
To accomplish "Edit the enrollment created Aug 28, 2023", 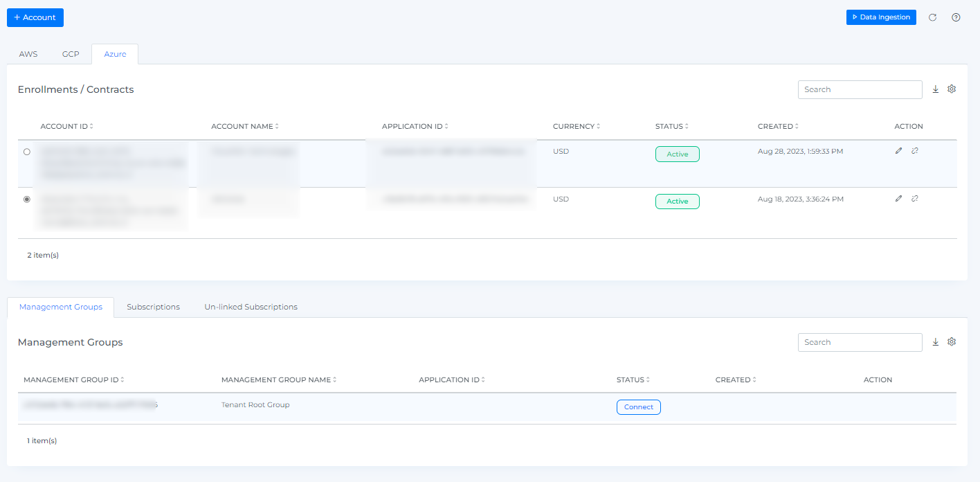I will 898,151.
